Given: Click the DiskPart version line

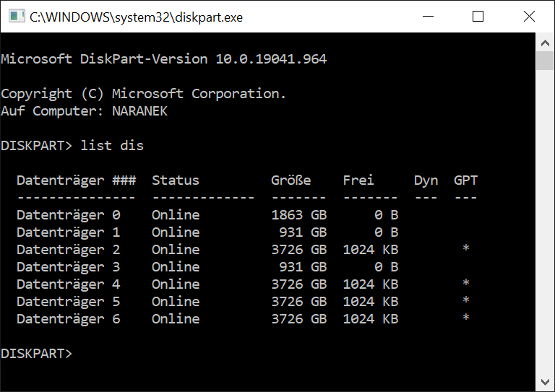Looking at the screenshot, I should click(163, 59).
